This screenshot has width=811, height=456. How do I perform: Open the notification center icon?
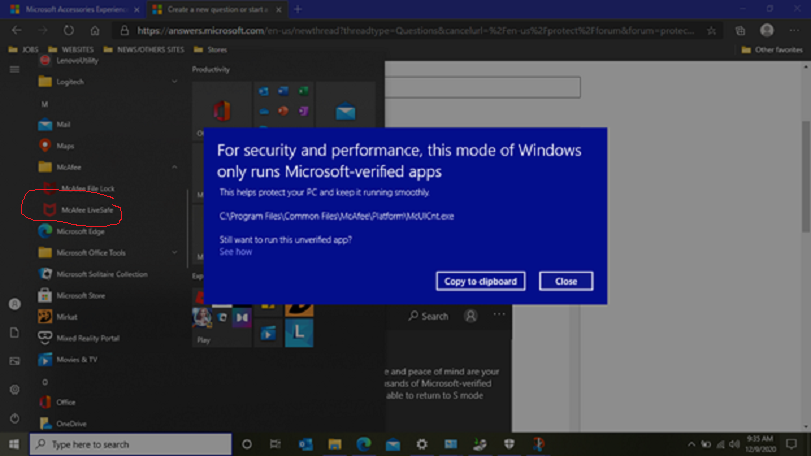pyautogui.click(x=791, y=444)
